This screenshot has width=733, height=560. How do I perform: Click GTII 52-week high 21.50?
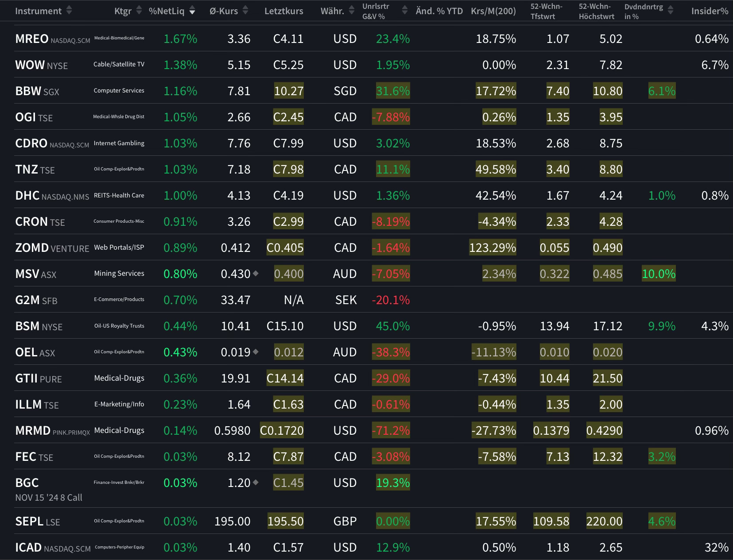(x=608, y=378)
